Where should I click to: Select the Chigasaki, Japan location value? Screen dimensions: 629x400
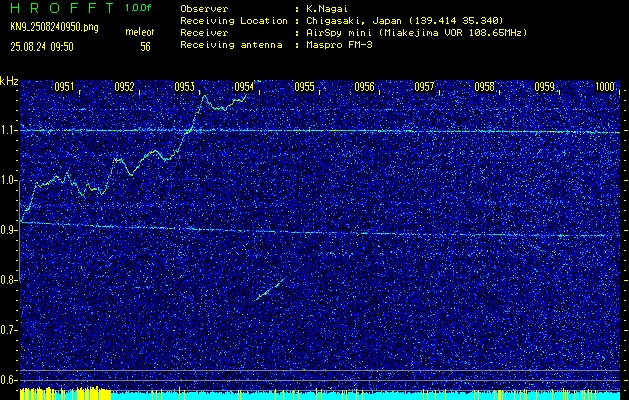pos(405,20)
